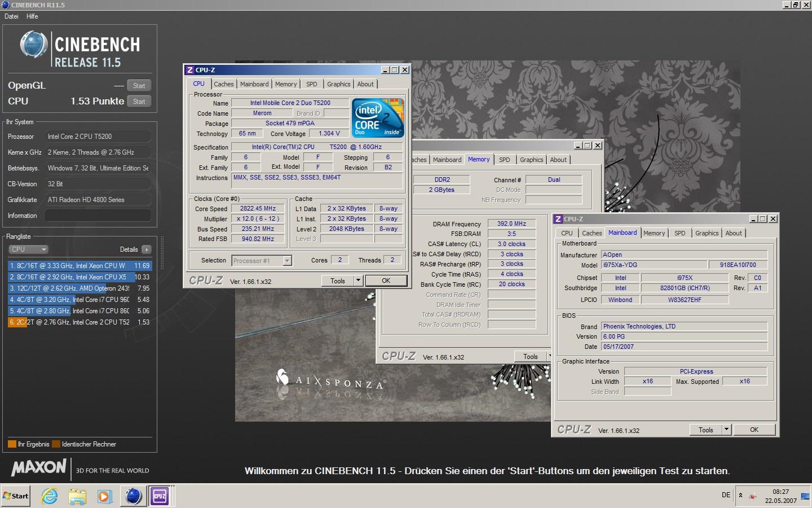
Task: Select the 4C/8T 2.80 GHz Core i7 row
Action: click(x=80, y=310)
